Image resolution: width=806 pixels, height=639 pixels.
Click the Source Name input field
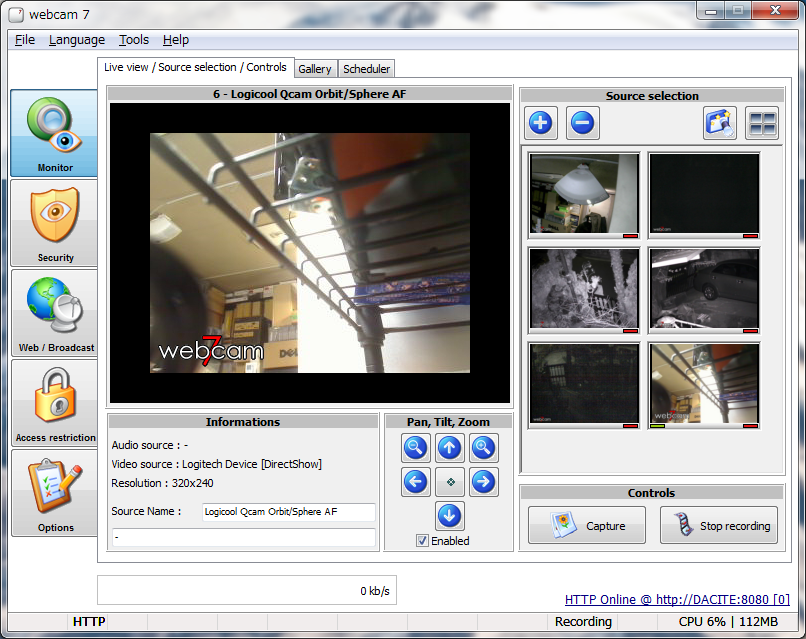(289, 512)
